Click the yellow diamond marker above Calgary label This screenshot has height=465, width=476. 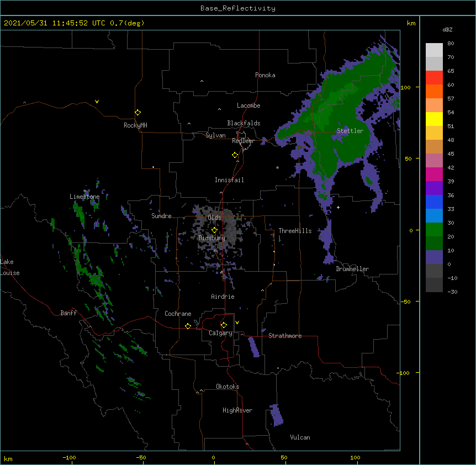click(224, 325)
